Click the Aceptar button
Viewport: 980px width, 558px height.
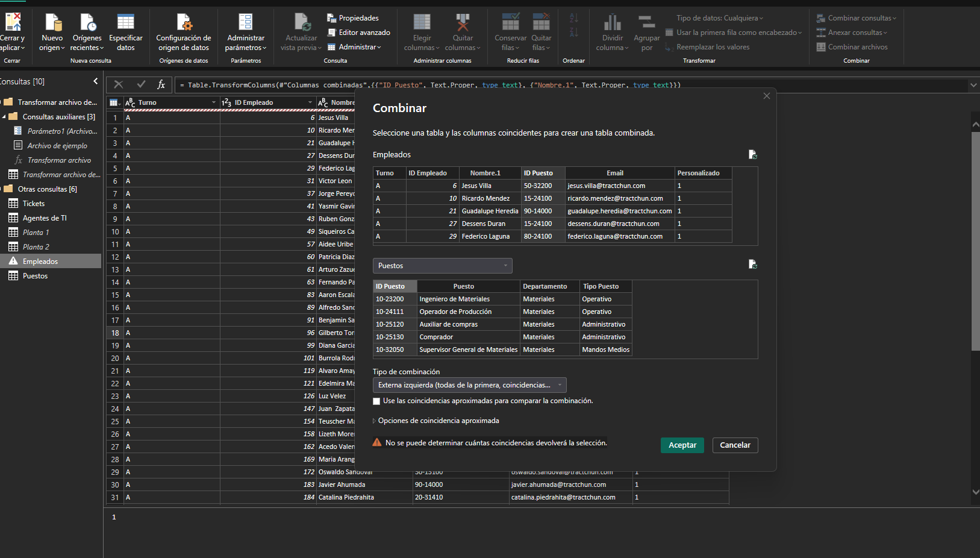682,445
